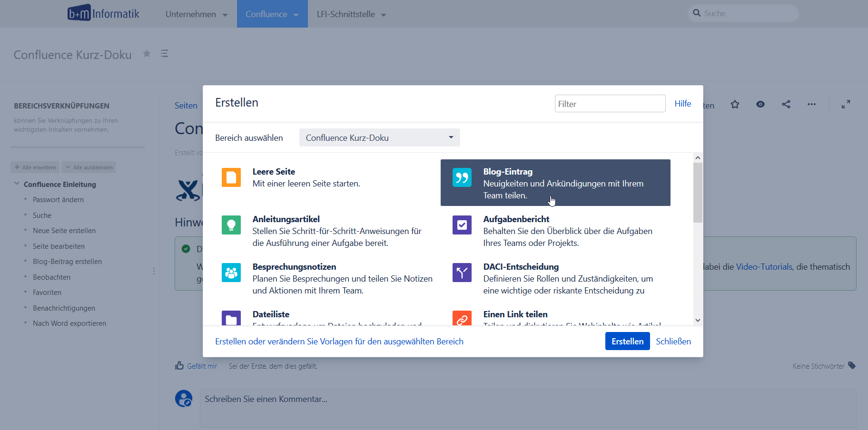Click the user avatar by comment box
This screenshot has width=868, height=430.
[x=184, y=399]
